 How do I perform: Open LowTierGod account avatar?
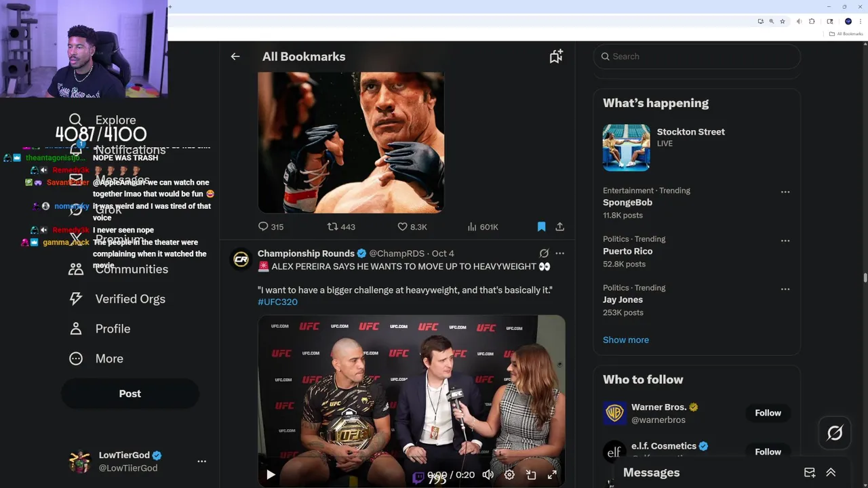click(80, 462)
